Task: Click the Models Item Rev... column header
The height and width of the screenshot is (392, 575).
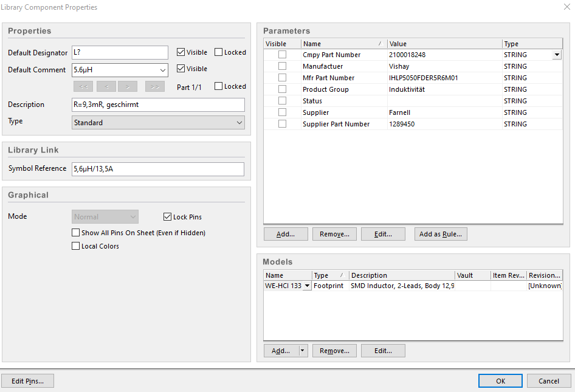Action: pyautogui.click(x=509, y=275)
